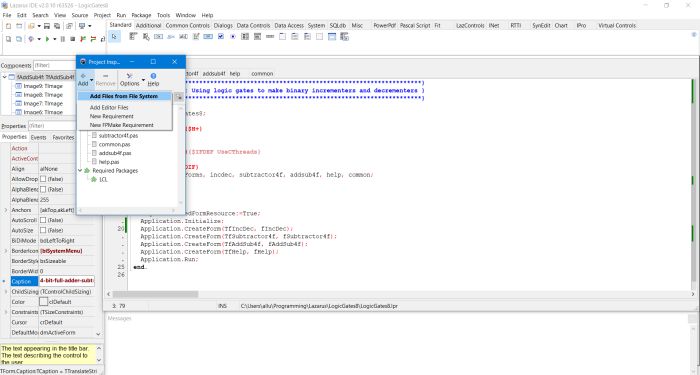Click the Stop debugger icon
The image size is (700, 375).
[72, 39]
